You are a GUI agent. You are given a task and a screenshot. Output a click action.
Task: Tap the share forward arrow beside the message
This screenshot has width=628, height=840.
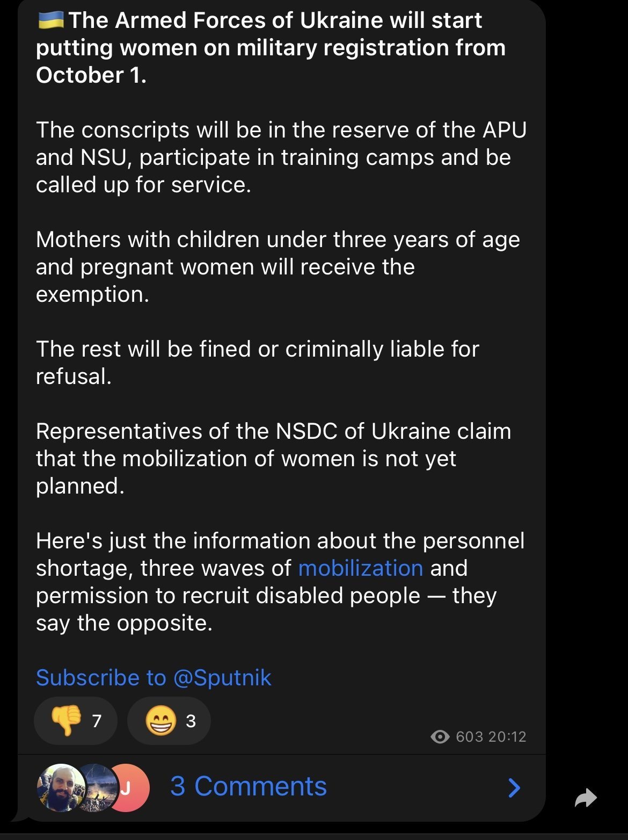[585, 798]
